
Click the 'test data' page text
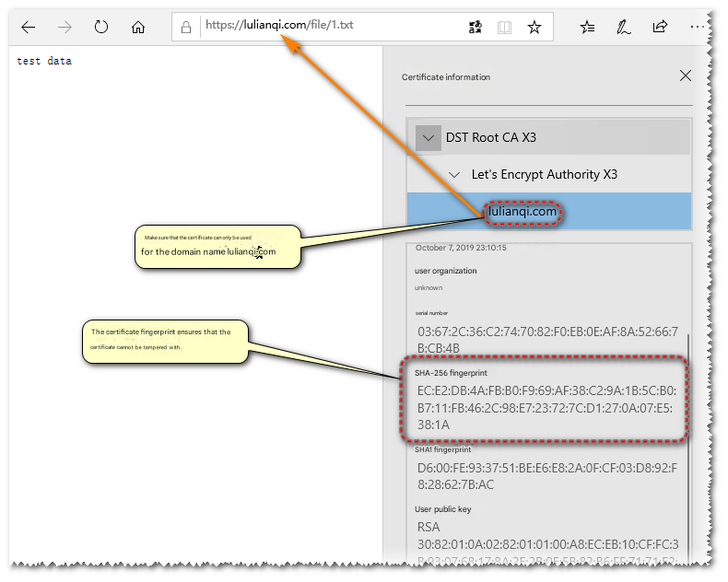click(44, 62)
